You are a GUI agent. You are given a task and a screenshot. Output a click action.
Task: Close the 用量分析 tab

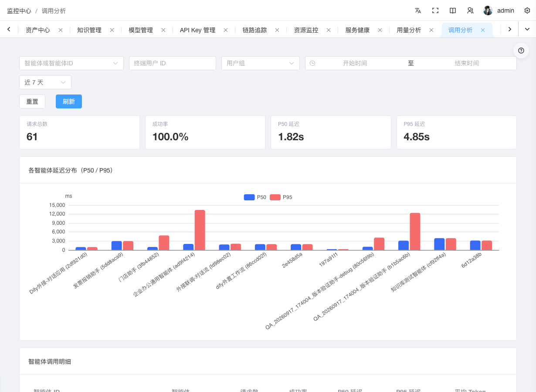point(431,30)
